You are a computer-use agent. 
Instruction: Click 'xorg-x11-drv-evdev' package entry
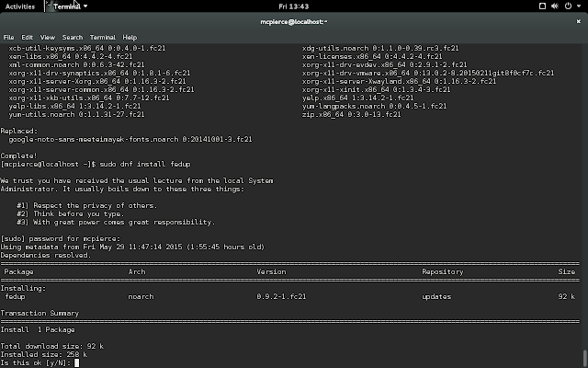click(x=384, y=64)
